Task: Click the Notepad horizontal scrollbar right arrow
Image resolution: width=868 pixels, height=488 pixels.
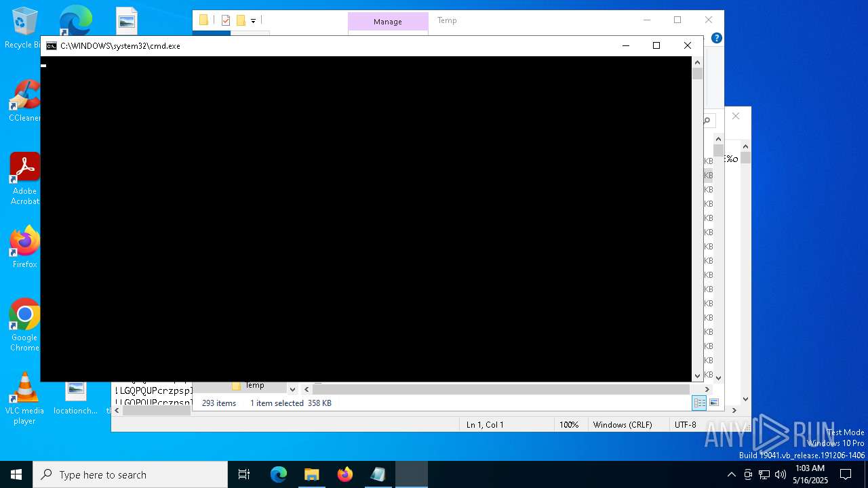Action: 734,410
